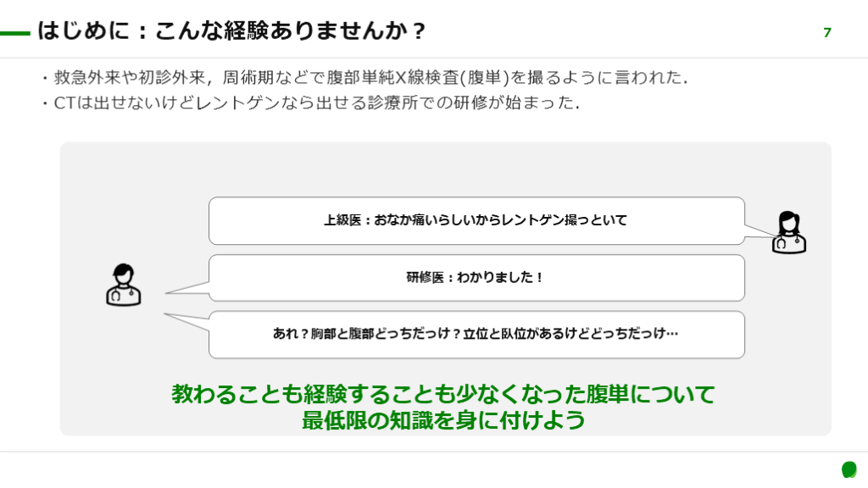The width and height of the screenshot is (868, 488).
Task: Select the speech bubble starting with あれ？
Action: pyautogui.click(x=476, y=334)
